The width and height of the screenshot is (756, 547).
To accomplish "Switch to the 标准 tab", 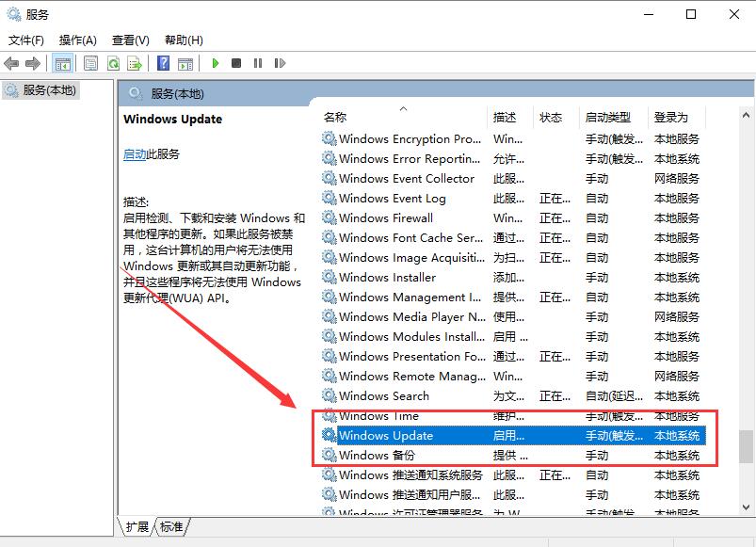I will [x=170, y=528].
